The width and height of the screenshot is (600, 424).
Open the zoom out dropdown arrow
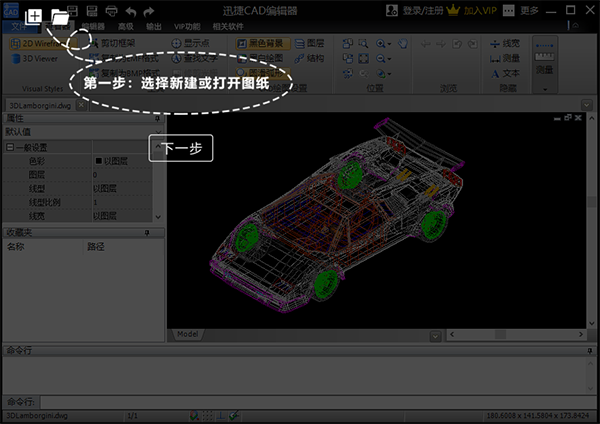390,59
